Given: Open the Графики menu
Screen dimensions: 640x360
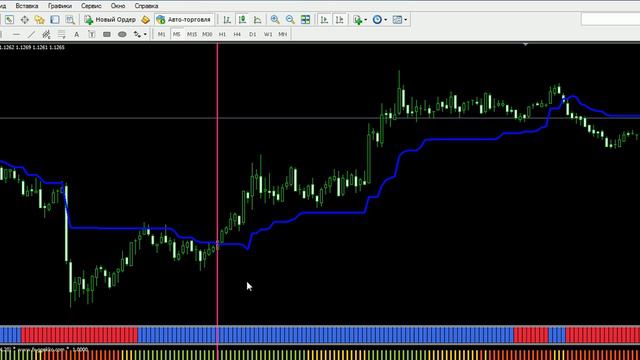Looking at the screenshot, I should [x=60, y=6].
